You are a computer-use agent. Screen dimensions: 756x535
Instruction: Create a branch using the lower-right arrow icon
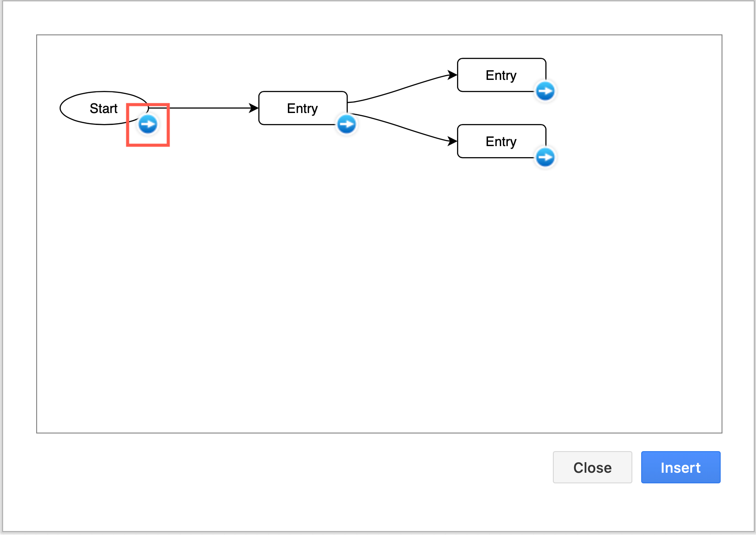(545, 157)
